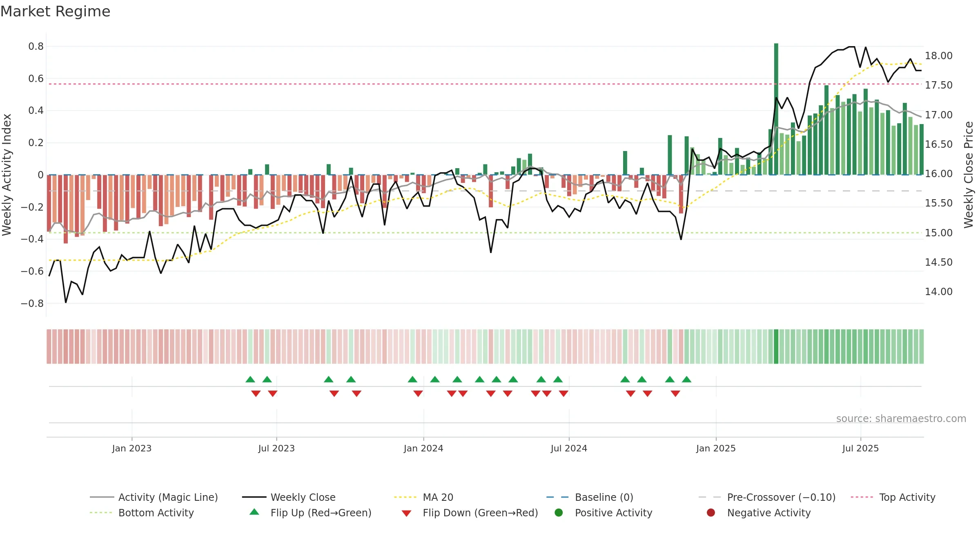Click the Jul 2025 x-axis label

pos(860,449)
